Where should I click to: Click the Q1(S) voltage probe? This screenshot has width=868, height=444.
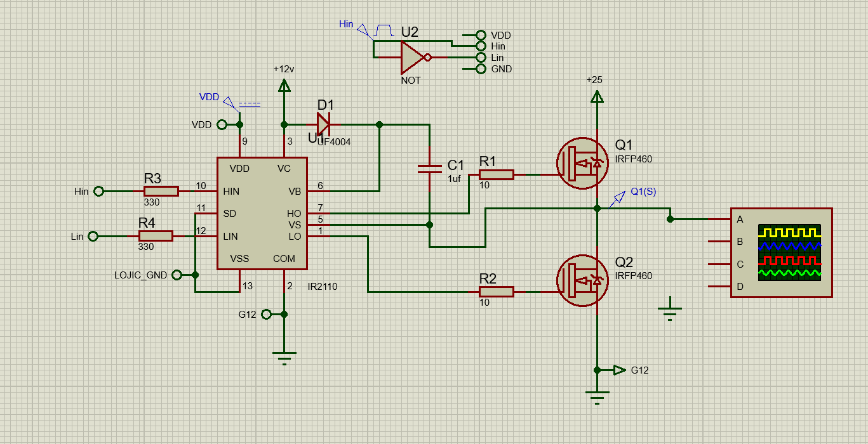(616, 200)
